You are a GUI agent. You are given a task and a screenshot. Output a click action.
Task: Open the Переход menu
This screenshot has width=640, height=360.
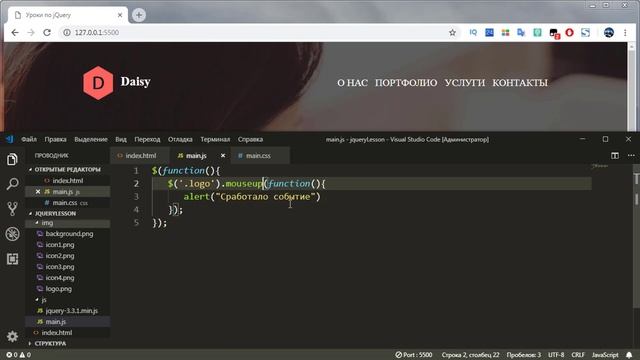(147, 139)
